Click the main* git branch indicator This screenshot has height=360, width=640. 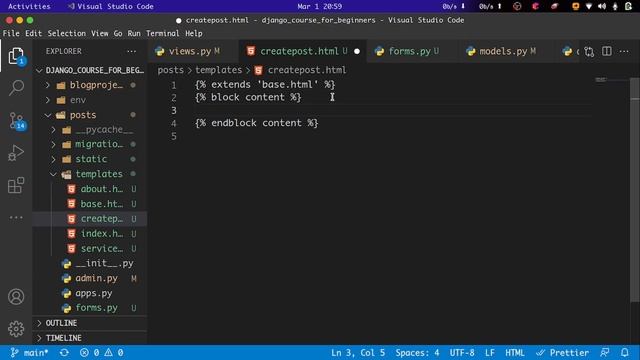[29, 353]
